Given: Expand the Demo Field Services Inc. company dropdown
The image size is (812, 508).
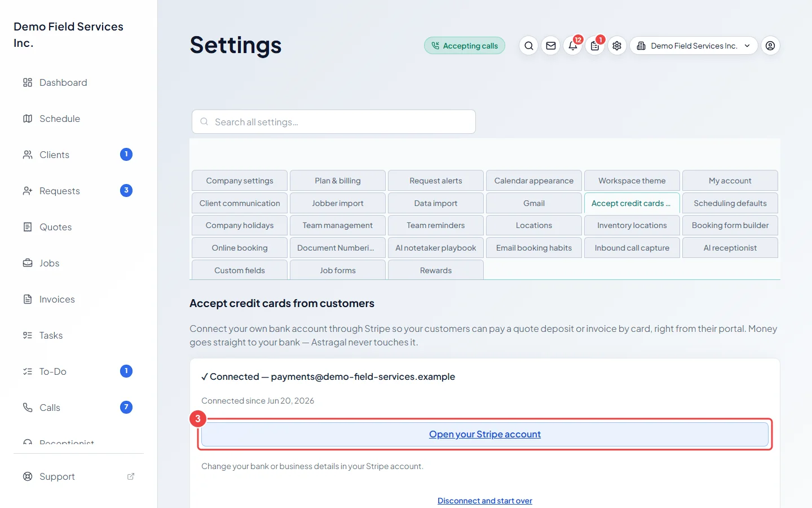Looking at the screenshot, I should tap(694, 46).
